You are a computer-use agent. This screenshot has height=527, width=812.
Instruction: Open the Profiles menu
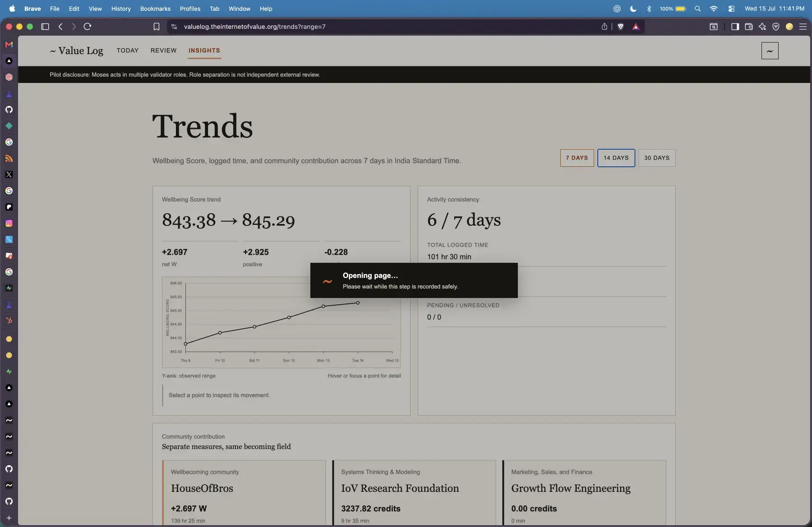point(190,9)
